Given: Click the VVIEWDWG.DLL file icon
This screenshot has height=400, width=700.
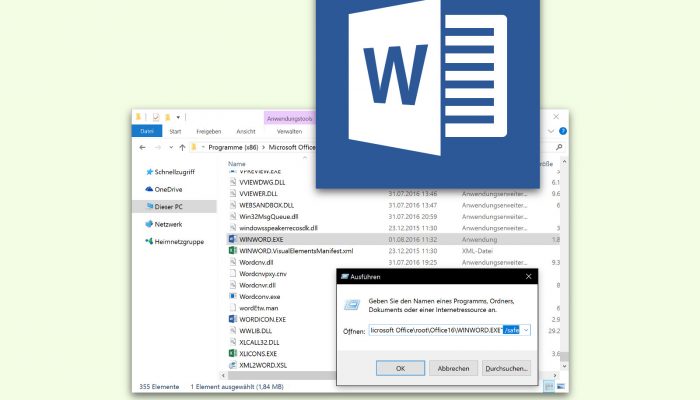Looking at the screenshot, I should coord(233,182).
